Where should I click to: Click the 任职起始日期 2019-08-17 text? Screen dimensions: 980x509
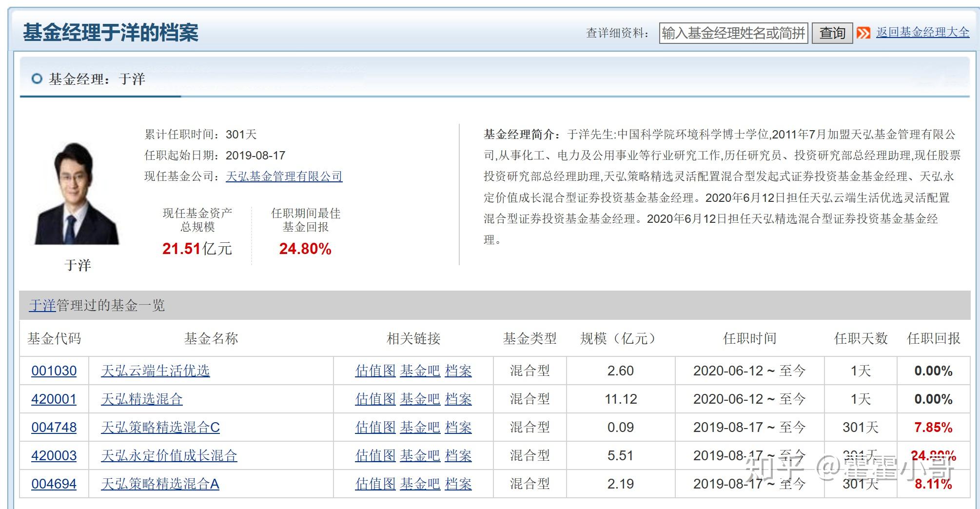coord(215,156)
